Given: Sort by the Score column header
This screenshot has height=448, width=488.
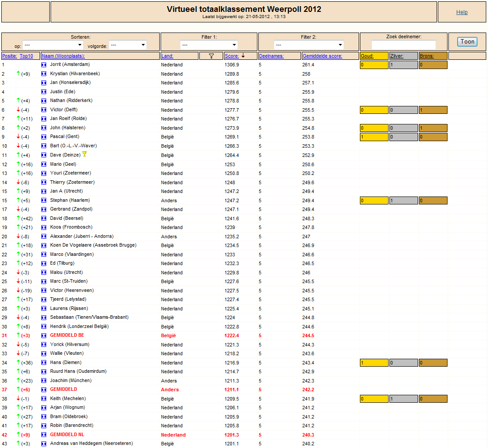Looking at the screenshot, I should click(x=231, y=56).
